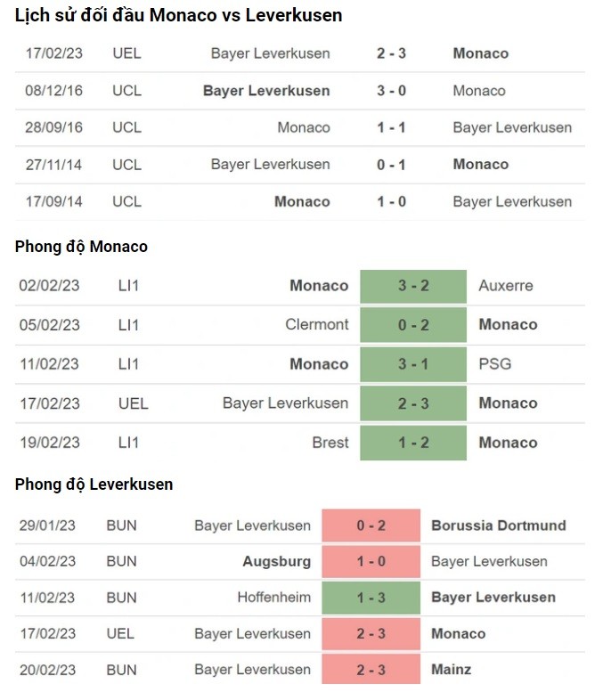This screenshot has width=595, height=700.
Task: Select the Augsburg team name
Action: pos(276,561)
